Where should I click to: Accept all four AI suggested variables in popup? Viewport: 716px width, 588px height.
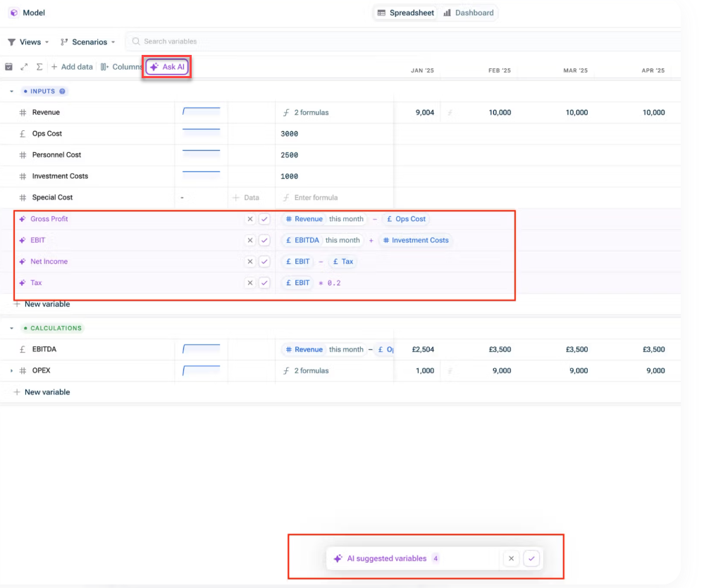tap(532, 558)
